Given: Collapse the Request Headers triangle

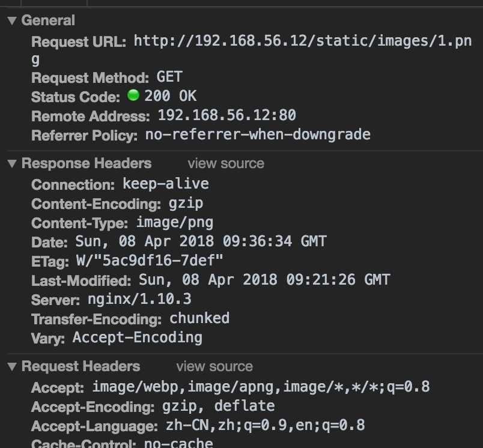Looking at the screenshot, I should click(12, 366).
